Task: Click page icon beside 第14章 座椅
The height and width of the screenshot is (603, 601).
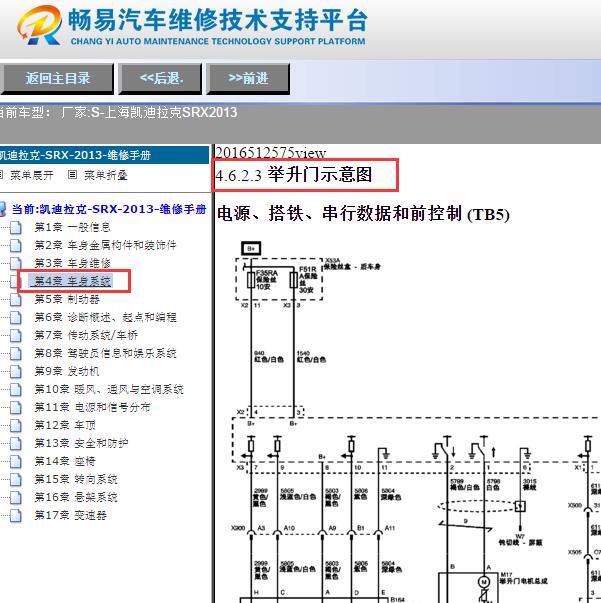Action: pos(15,461)
